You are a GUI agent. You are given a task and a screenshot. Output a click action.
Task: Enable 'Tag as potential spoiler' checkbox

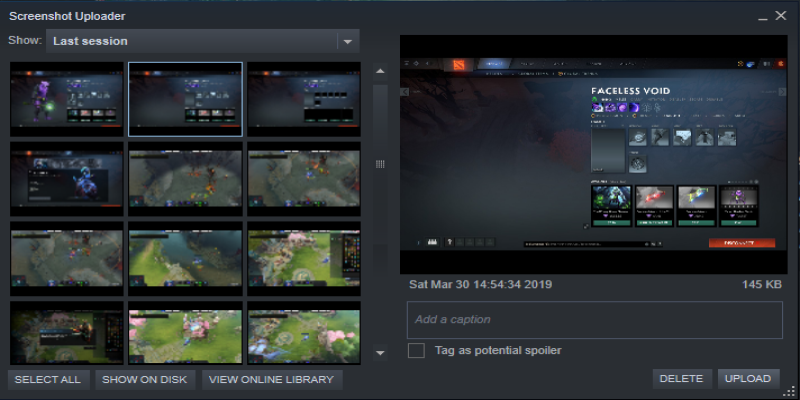click(x=416, y=351)
